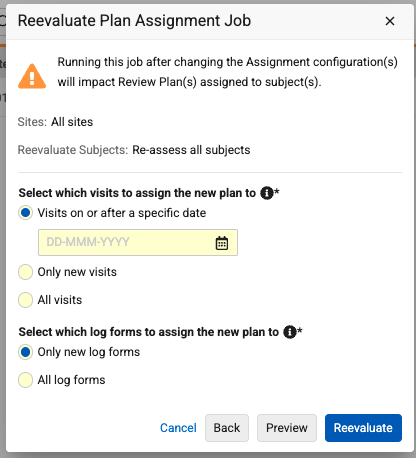
Task: Click the orange warning triangle icon
Action: point(32,76)
